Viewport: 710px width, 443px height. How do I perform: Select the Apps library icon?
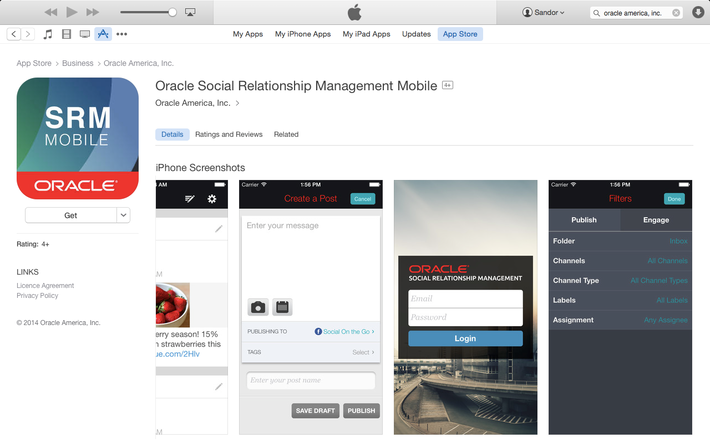pos(103,34)
